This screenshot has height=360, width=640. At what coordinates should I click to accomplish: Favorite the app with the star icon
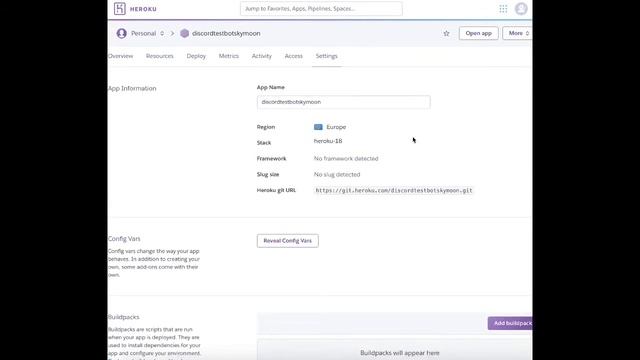coord(446,33)
